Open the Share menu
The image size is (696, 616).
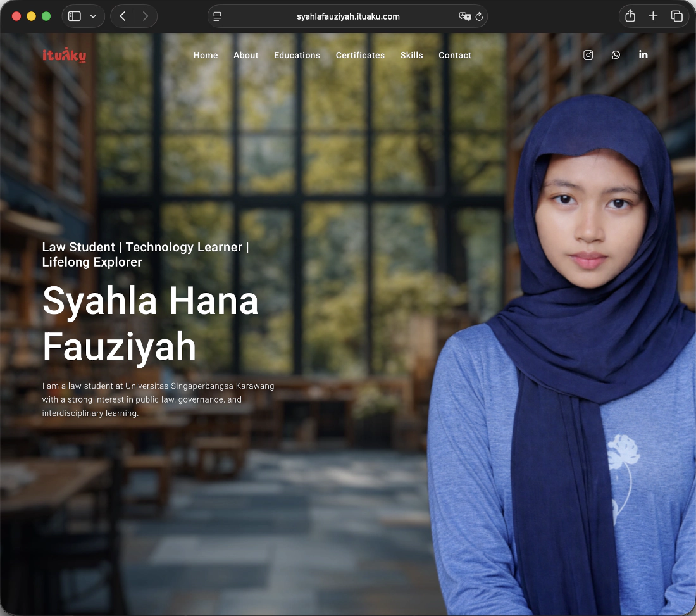coord(630,16)
